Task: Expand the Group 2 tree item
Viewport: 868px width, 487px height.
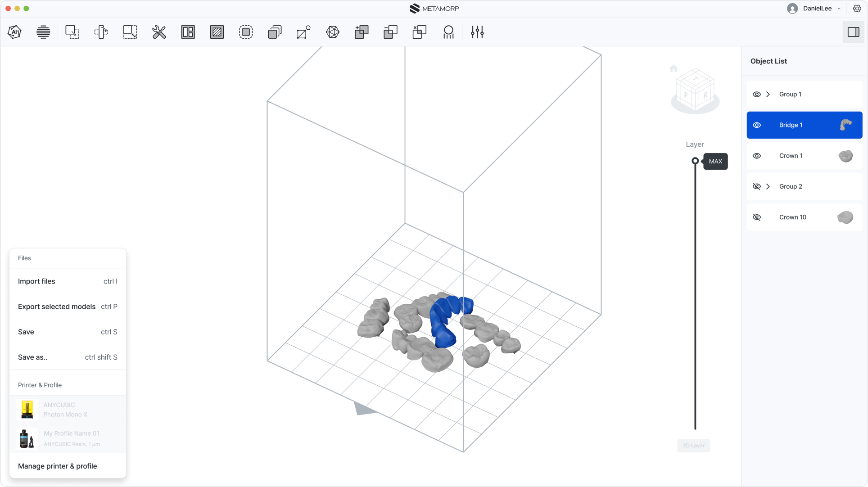Action: [x=768, y=186]
